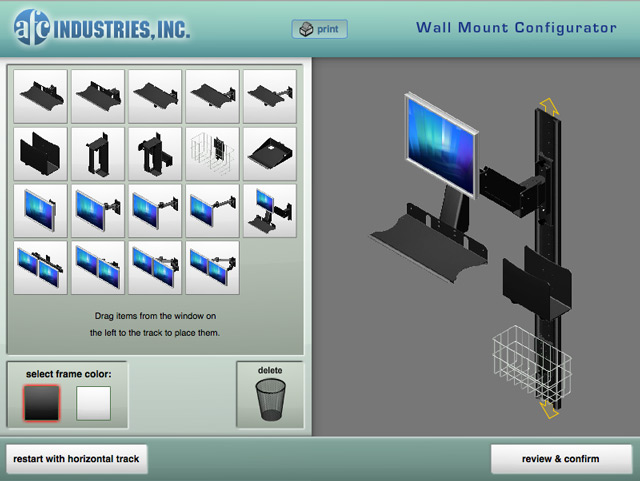Image resolution: width=640 pixels, height=481 pixels.
Task: Select the wire basket on the track
Action: coord(532,365)
